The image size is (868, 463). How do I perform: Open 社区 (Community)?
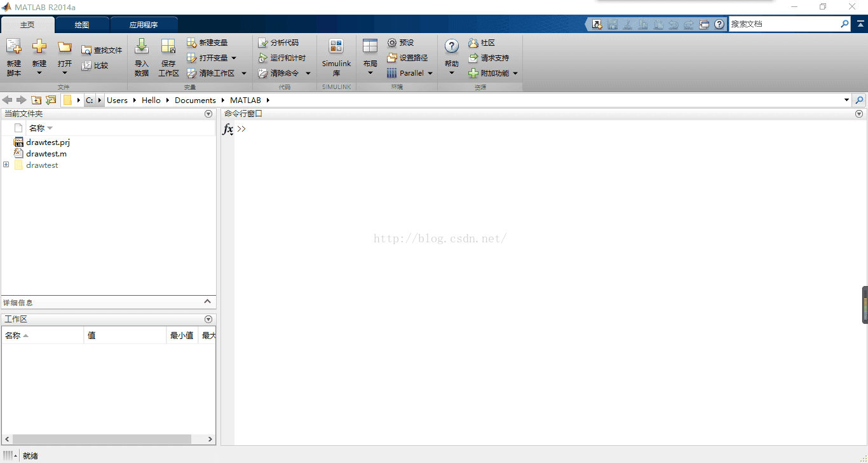pos(482,43)
